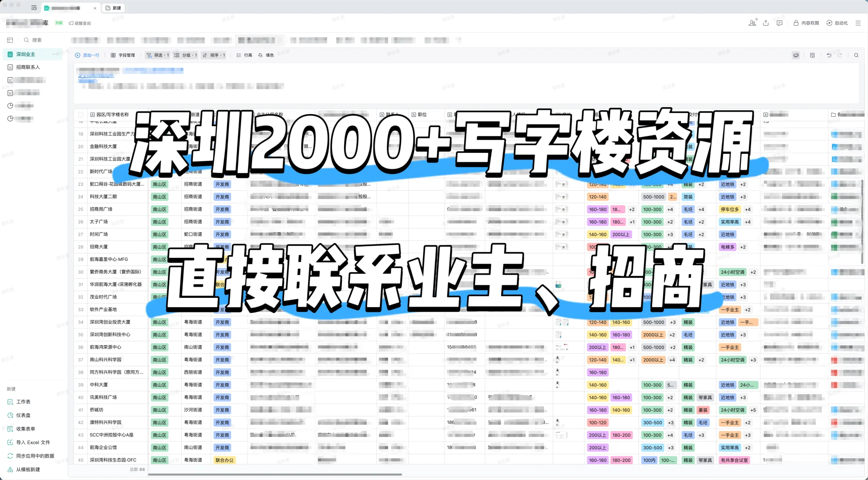Open the tab history list icon
Viewport: 868px width, 480px height.
[34, 8]
